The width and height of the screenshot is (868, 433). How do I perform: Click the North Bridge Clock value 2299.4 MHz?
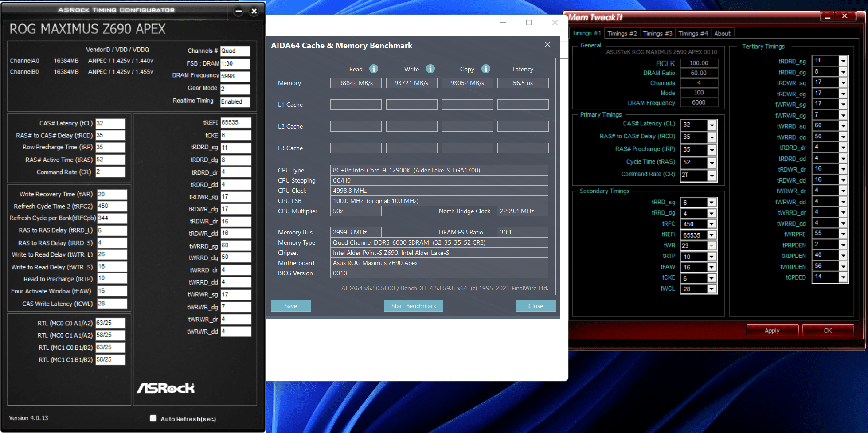tap(523, 211)
